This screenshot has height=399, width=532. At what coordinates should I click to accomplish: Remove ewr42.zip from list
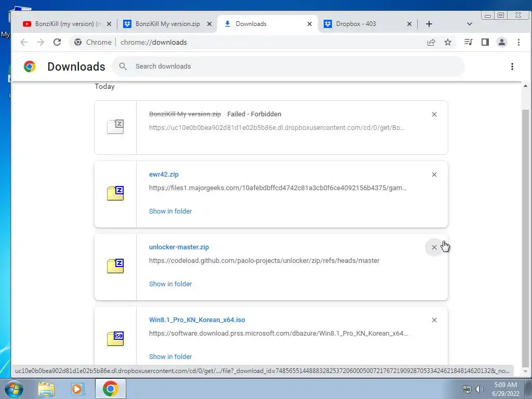(x=434, y=175)
